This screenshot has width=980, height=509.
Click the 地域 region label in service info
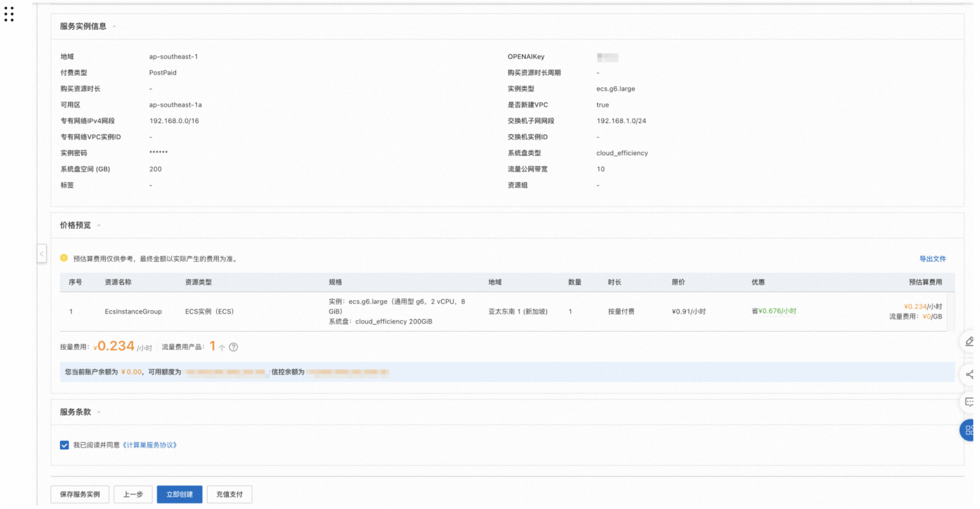point(67,57)
